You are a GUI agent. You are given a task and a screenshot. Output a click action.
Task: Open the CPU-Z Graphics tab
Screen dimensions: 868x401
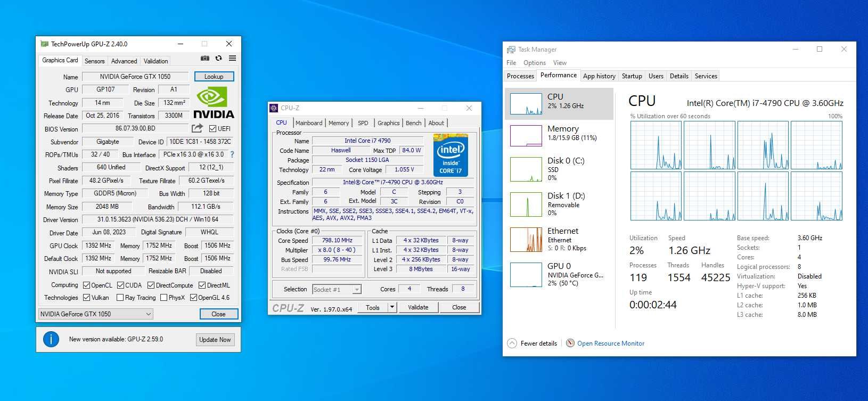click(x=389, y=122)
